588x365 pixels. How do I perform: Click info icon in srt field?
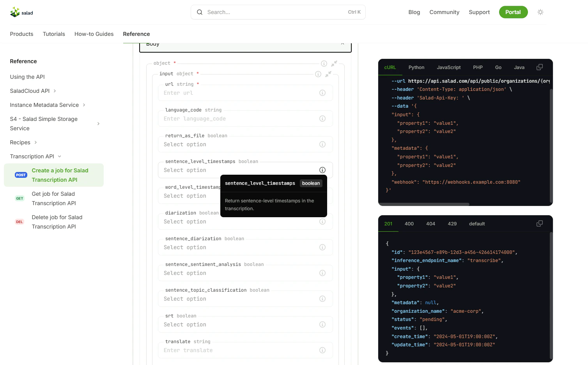[x=322, y=324]
